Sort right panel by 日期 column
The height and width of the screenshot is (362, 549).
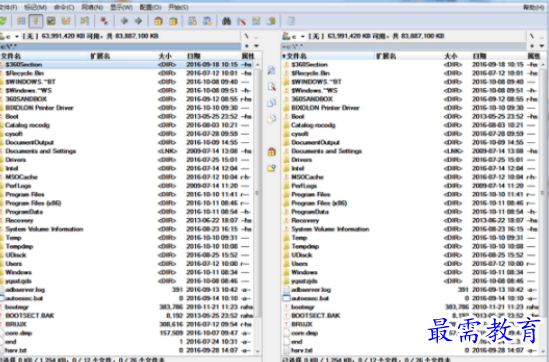498,56
